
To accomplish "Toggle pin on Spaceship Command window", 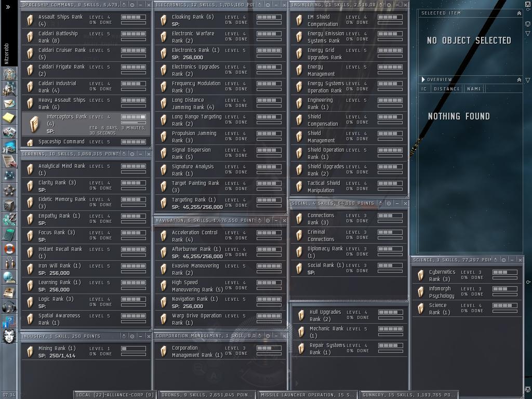I will [x=124, y=5].
